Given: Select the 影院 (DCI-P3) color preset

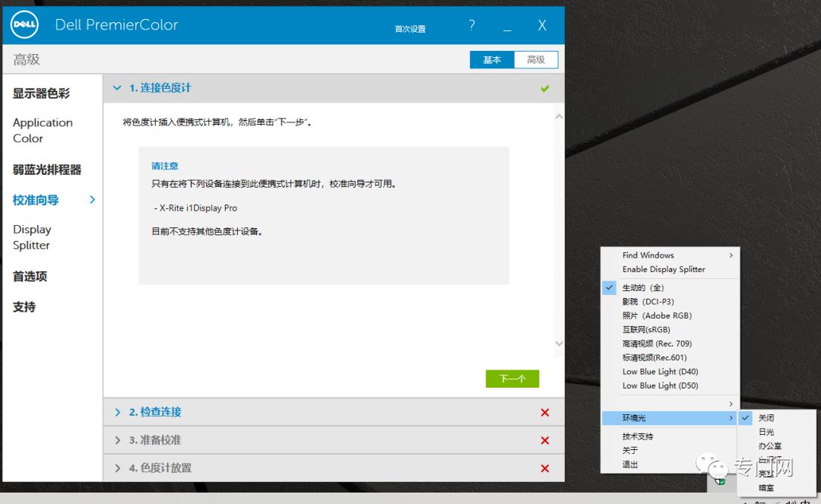Looking at the screenshot, I should tap(670, 302).
